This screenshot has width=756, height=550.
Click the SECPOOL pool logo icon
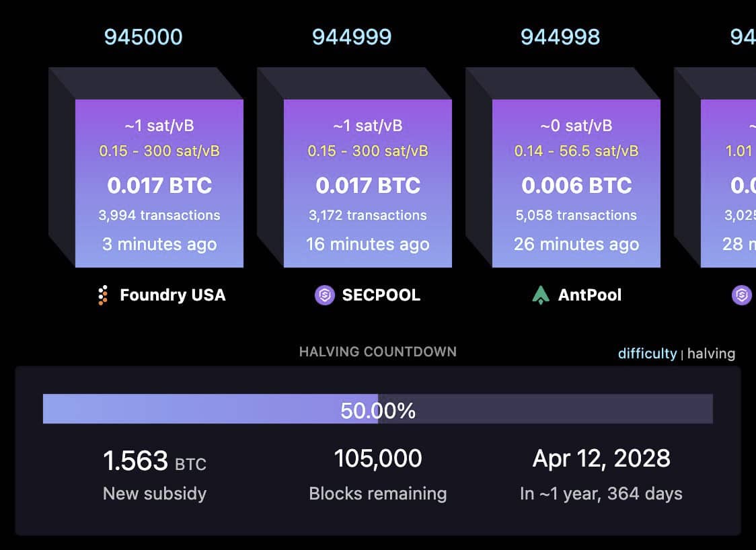click(325, 295)
